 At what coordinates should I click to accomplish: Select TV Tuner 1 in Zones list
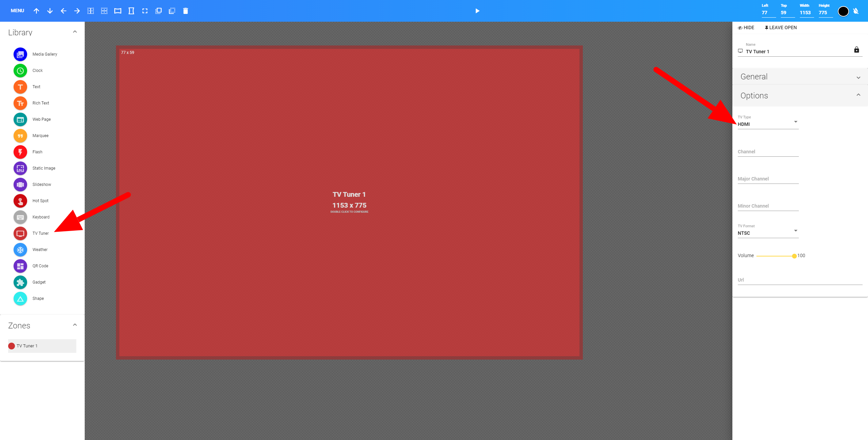pos(42,346)
